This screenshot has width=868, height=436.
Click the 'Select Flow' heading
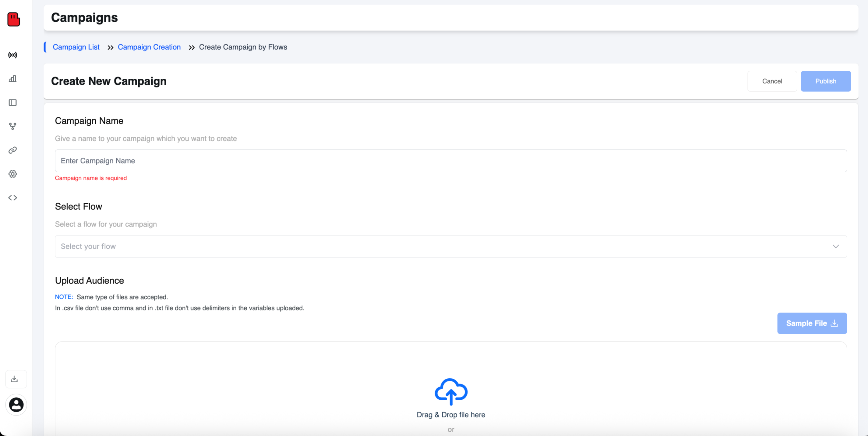tap(79, 206)
